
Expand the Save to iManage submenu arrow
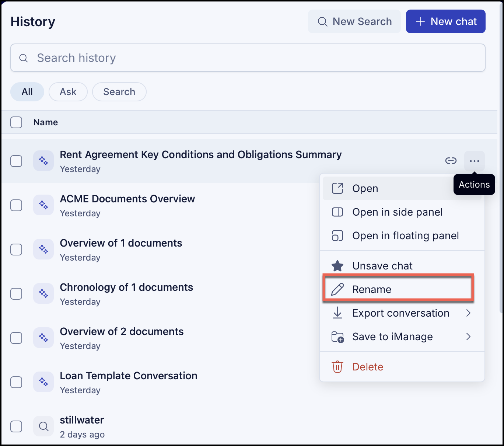click(468, 337)
